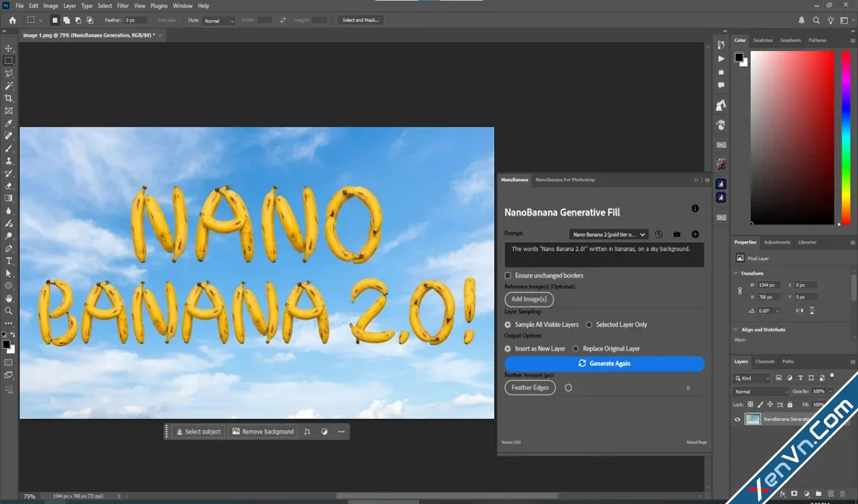Click Remove background in contextual bar
This screenshot has height=504, width=858.
click(x=263, y=432)
